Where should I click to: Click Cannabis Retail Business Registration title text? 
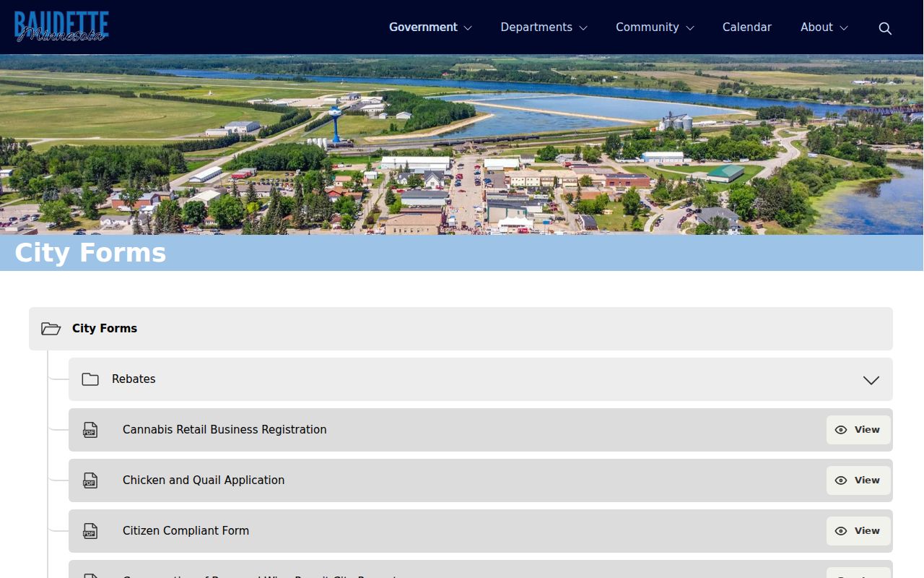pyautogui.click(x=225, y=430)
